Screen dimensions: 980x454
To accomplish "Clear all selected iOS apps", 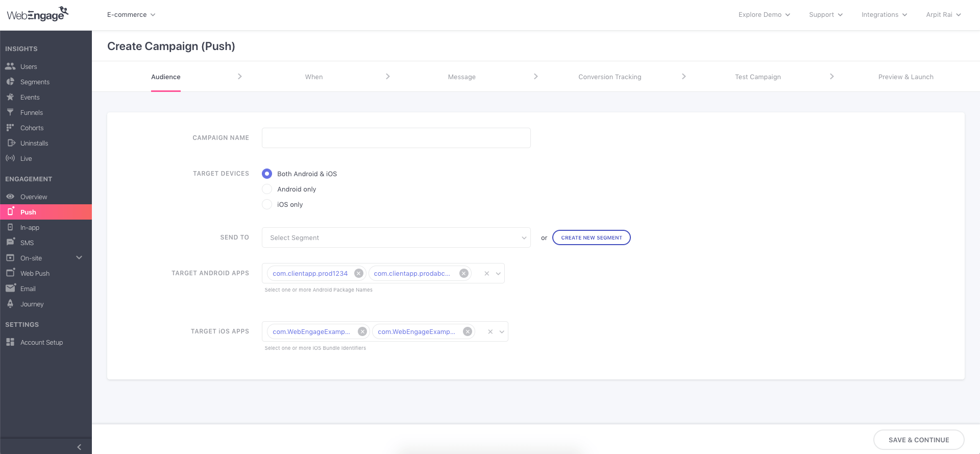I will [491, 331].
